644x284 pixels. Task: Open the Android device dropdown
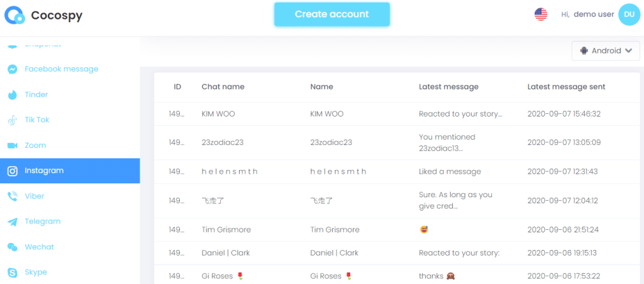(x=606, y=51)
